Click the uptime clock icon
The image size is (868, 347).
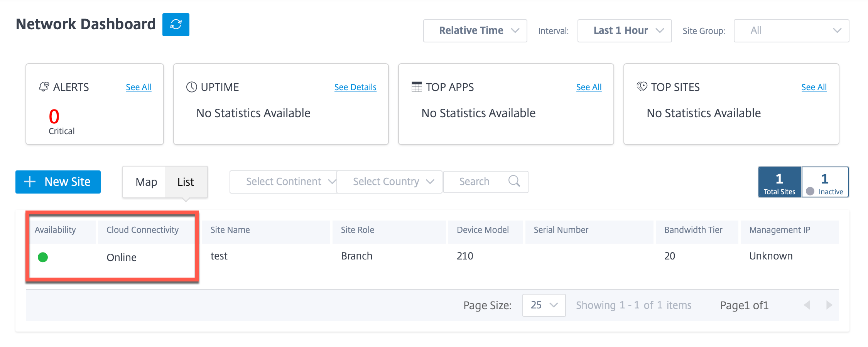tap(192, 87)
